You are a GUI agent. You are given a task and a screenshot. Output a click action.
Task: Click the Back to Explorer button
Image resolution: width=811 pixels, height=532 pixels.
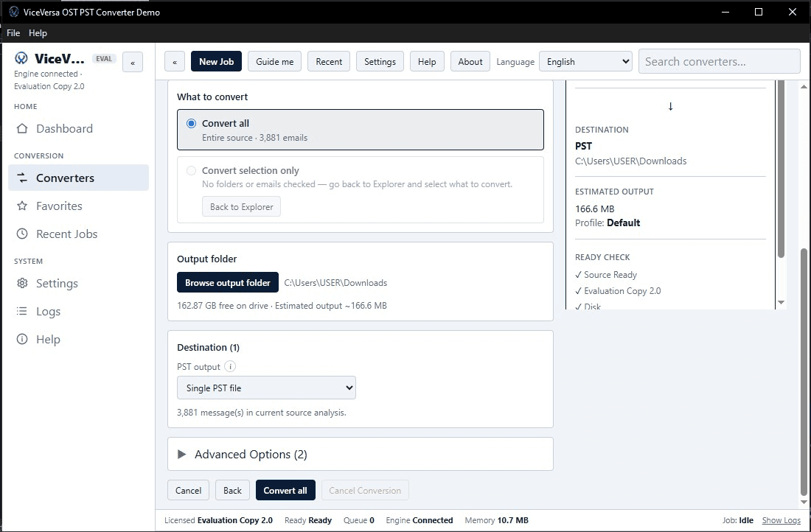click(x=242, y=207)
